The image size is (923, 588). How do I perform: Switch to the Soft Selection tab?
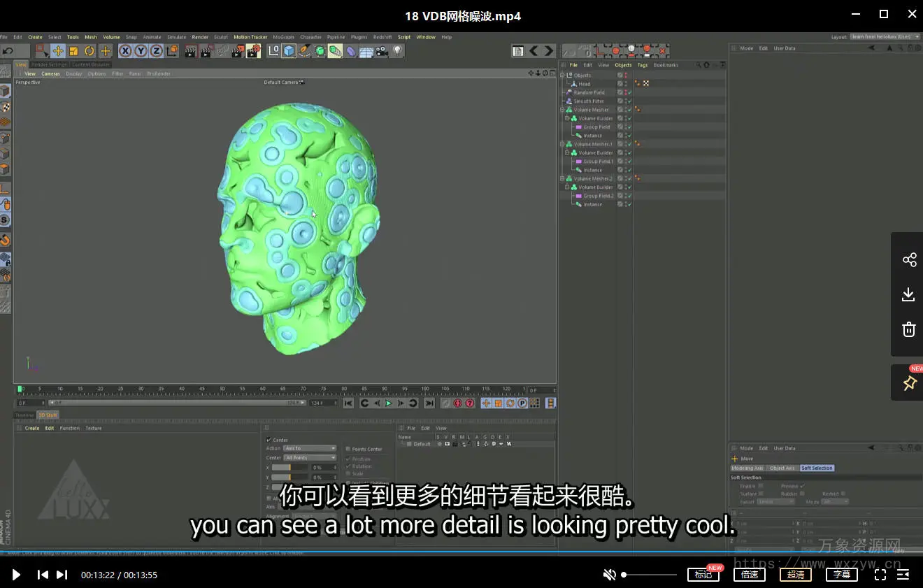click(x=817, y=468)
